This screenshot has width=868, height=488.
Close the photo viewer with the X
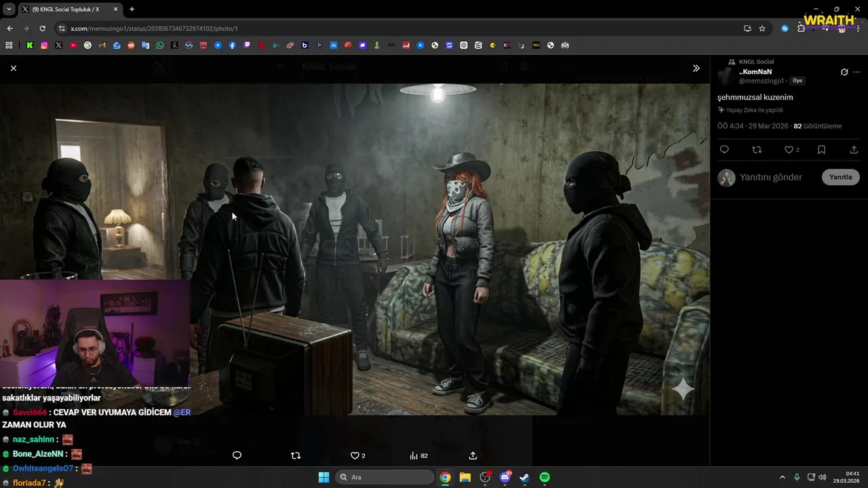click(x=14, y=68)
